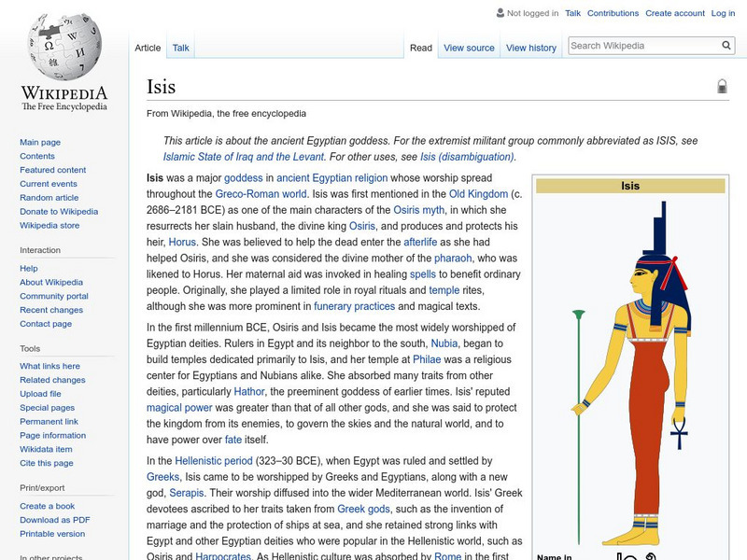Open Page information
Screen dimensions: 747x560
click(x=53, y=435)
